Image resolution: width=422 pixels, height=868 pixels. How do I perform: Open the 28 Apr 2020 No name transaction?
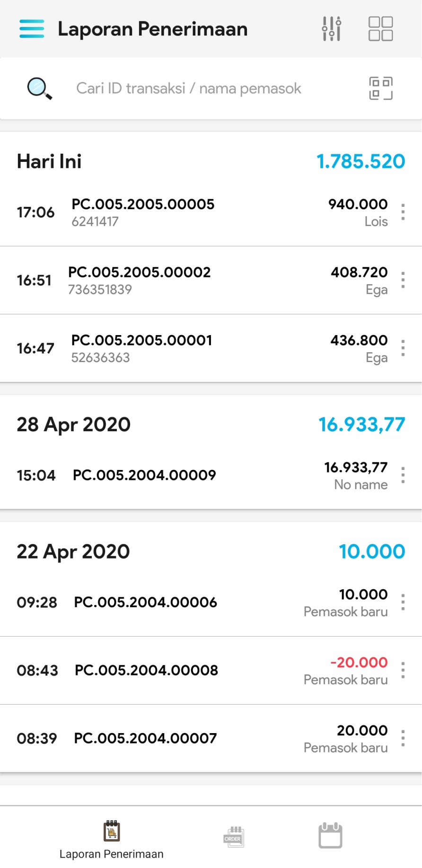coord(189,475)
